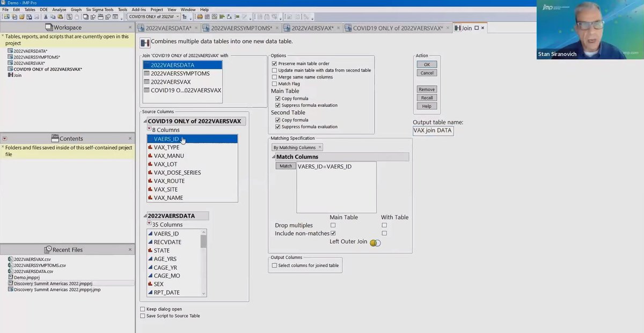Click the 2022VAERSSYMPTOMS table icon in Join with list
Image resolution: width=644 pixels, height=333 pixels.
147,74
